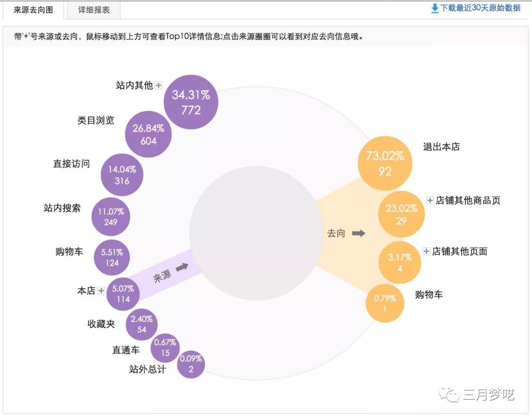The image size is (532, 418).
Task: Expand 店铺其他页面 plus icon
Action: 427,251
